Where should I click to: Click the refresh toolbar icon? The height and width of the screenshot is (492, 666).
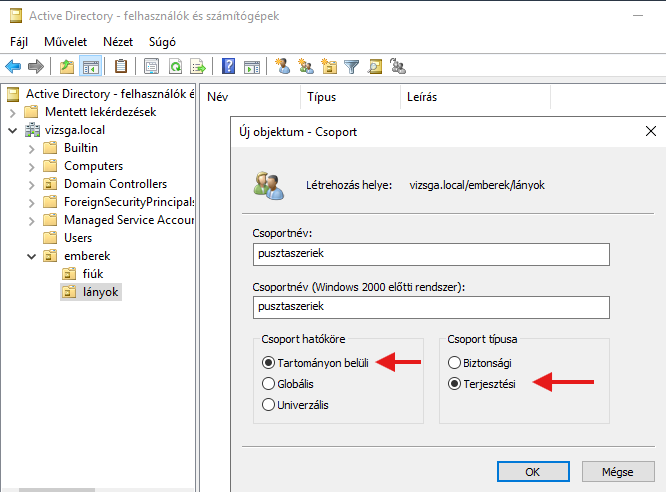175,67
